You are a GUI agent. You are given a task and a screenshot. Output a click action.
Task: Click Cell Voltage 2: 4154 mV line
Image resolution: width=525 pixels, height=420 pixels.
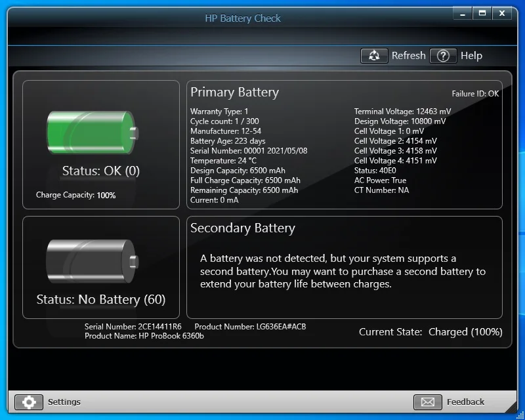396,141
